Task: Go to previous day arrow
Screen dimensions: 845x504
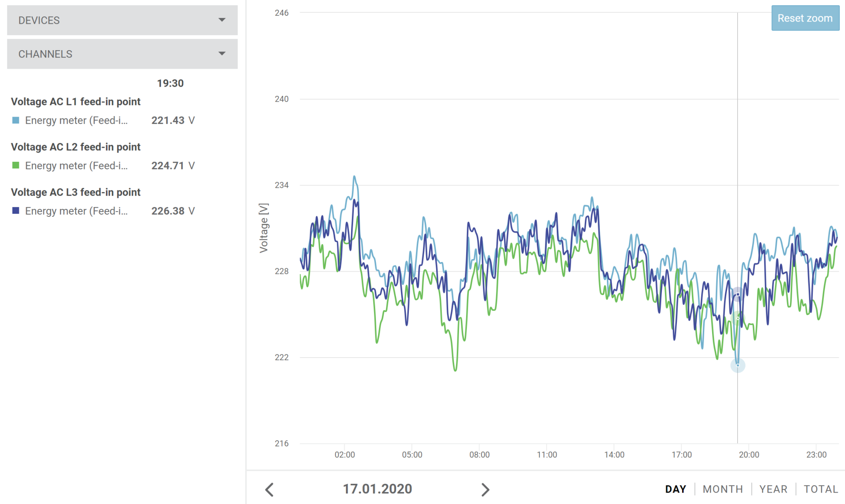Action: [270, 489]
